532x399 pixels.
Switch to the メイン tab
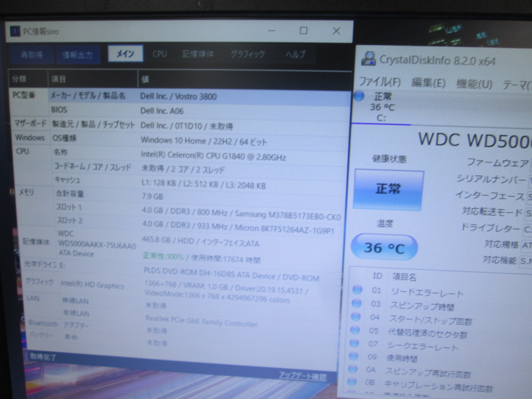pos(125,54)
